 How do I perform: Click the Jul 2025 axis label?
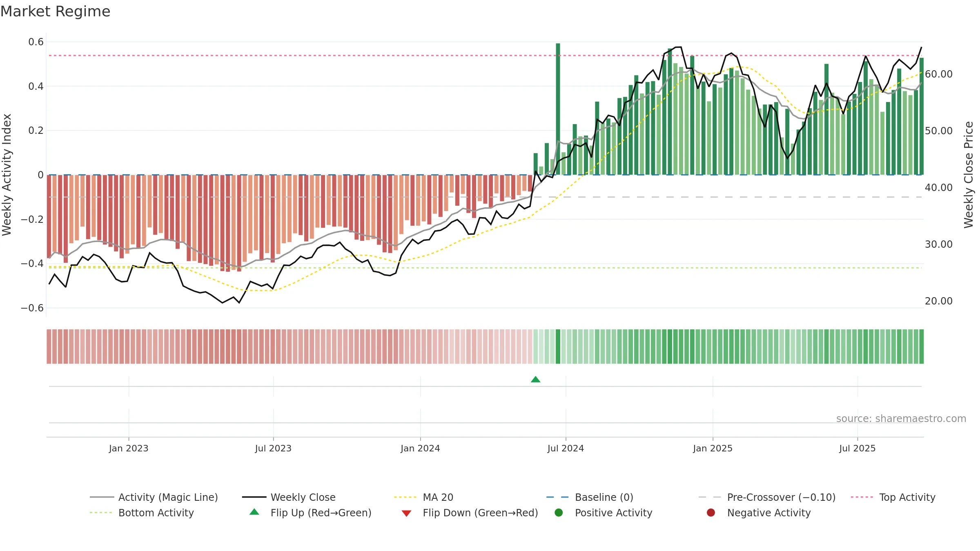pos(857,448)
